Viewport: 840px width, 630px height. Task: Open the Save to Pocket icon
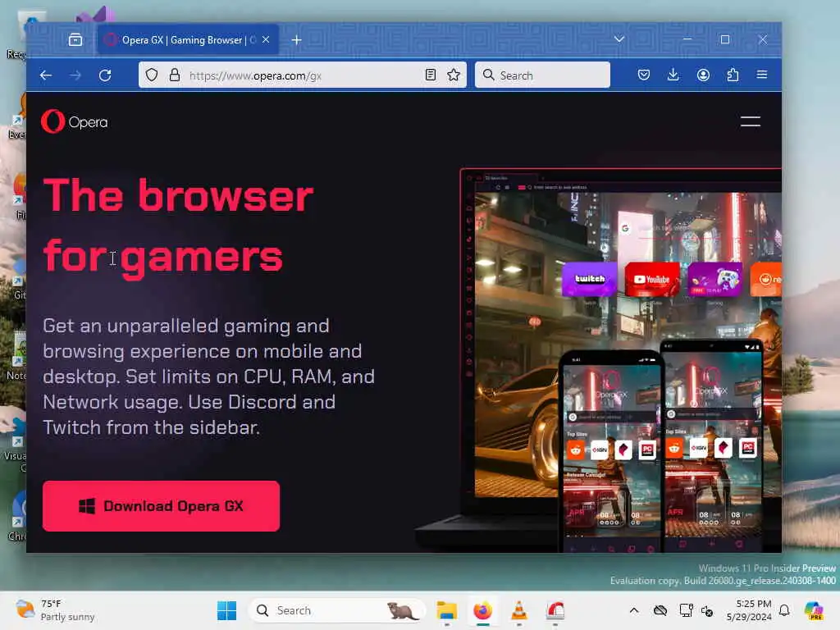[x=644, y=75]
